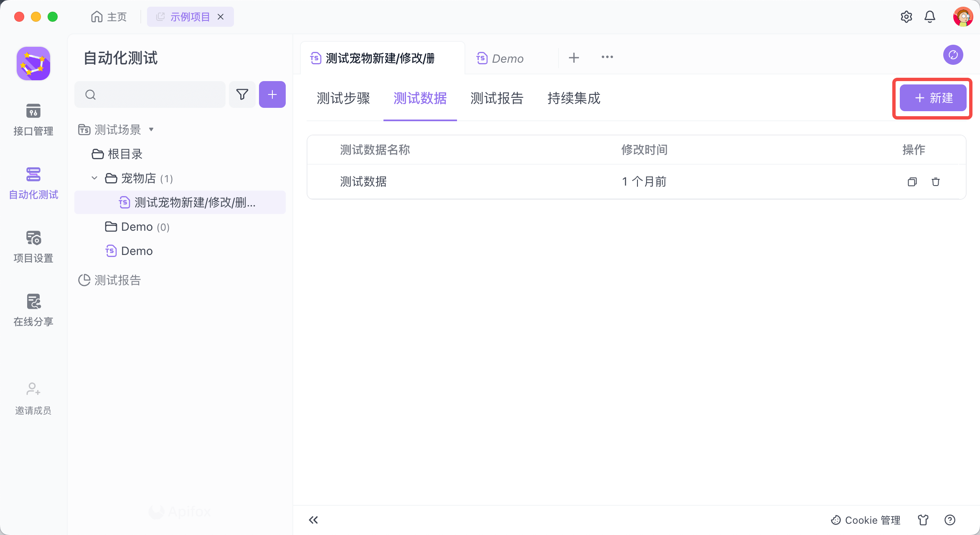Copy the 测试数据 row via duplicate icon
This screenshot has width=980, height=535.
tap(912, 181)
